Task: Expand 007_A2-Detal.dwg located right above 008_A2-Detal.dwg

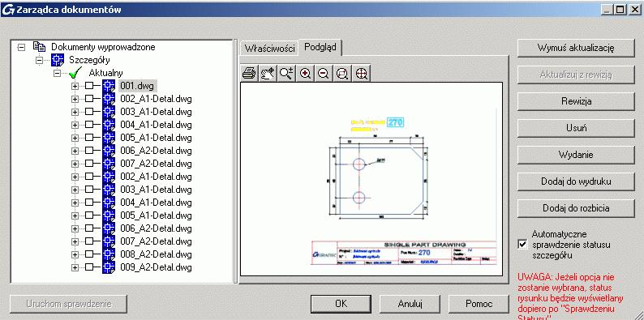Action: pos(75,241)
